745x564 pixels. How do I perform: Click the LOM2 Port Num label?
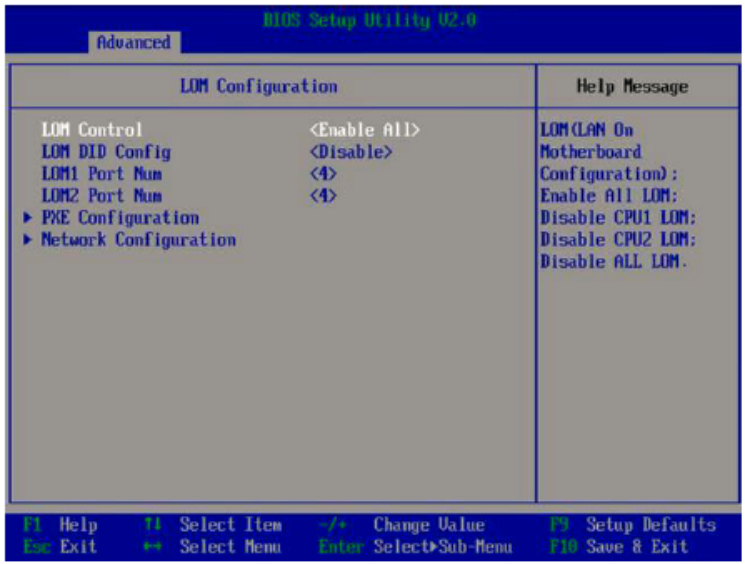click(101, 196)
